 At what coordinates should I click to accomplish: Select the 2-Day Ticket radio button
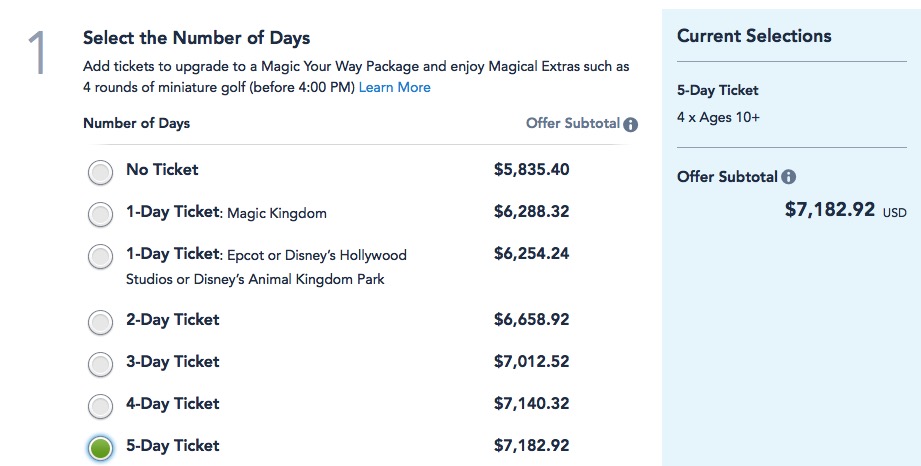[100, 322]
